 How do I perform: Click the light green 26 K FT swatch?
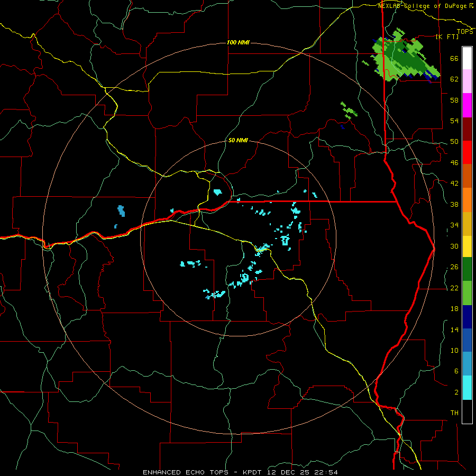[x=467, y=293]
